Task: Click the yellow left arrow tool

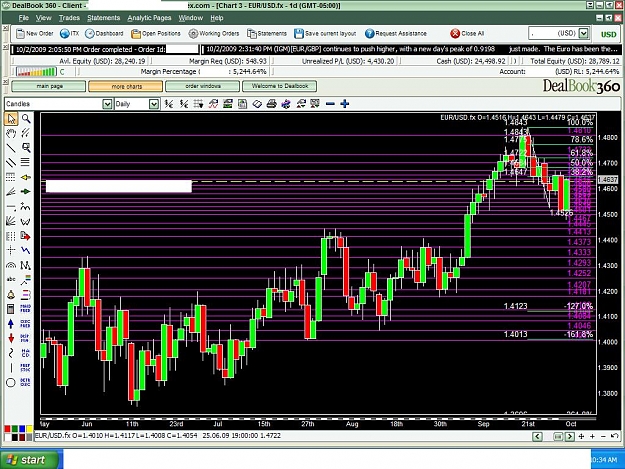Action: coord(26,177)
